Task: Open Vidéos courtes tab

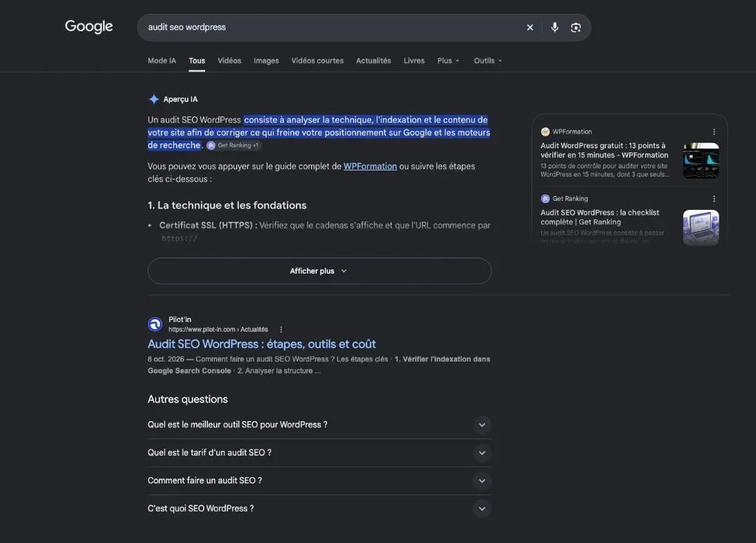Action: [x=317, y=61]
